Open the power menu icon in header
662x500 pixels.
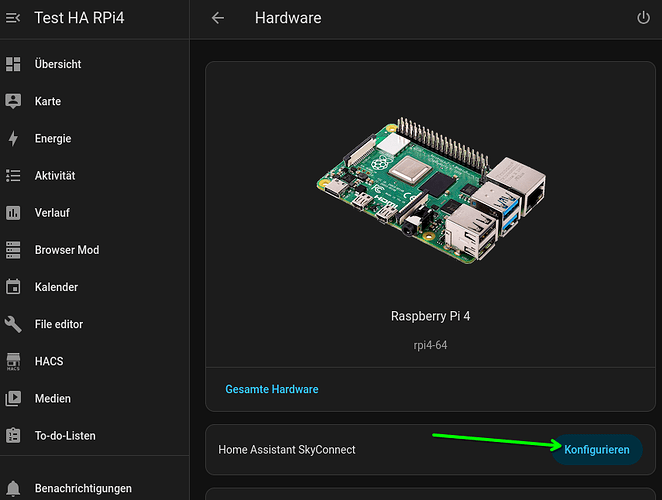pos(643,18)
